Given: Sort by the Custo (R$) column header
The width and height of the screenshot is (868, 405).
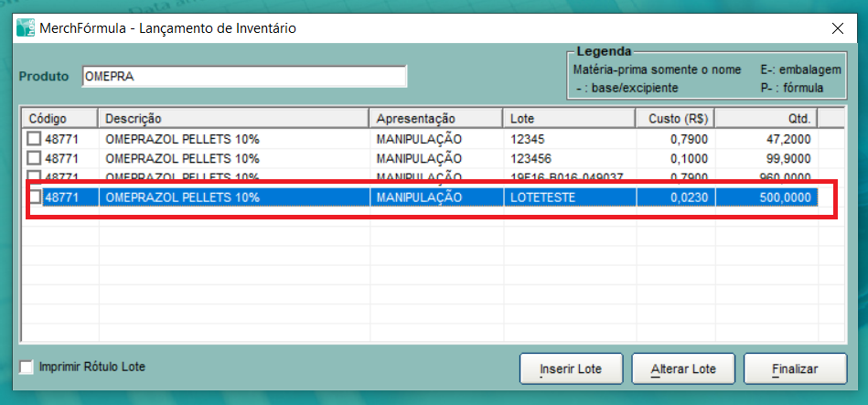Looking at the screenshot, I should tap(675, 119).
